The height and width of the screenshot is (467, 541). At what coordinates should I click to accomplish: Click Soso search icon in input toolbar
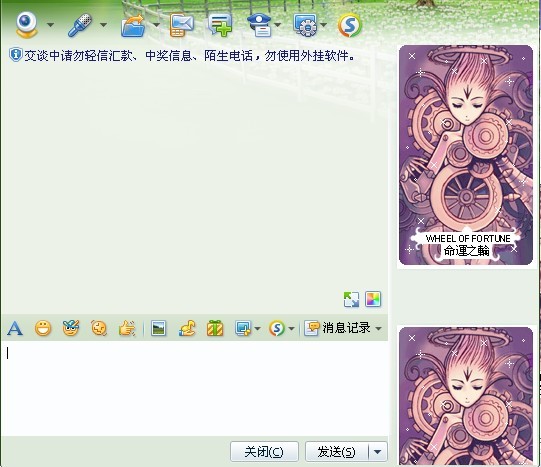[x=277, y=328]
